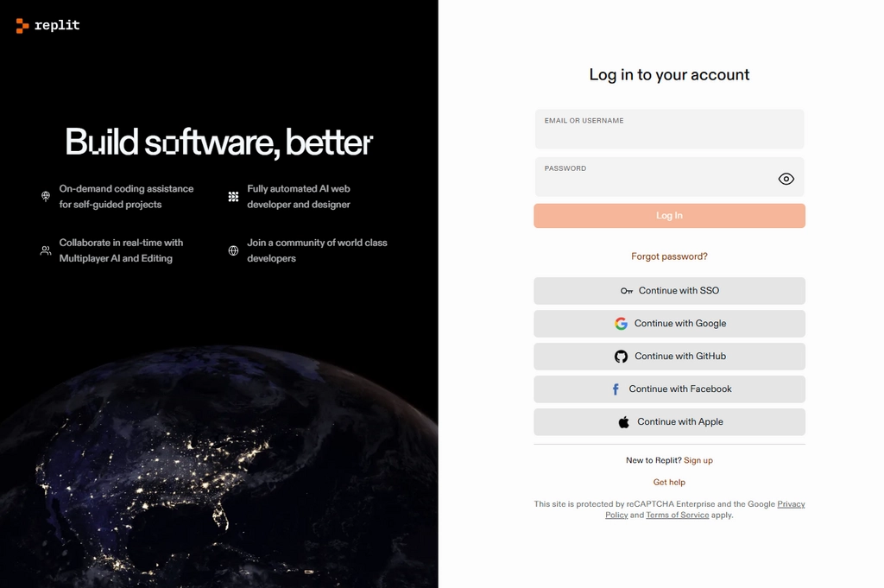Click 'Collaborate in real-time' text

click(x=121, y=243)
